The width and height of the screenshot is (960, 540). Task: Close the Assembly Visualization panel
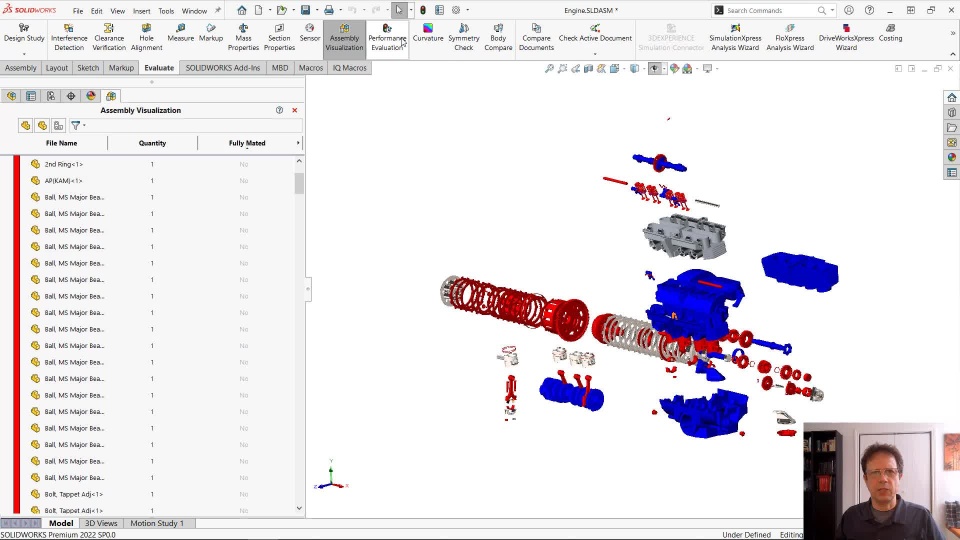tap(294, 110)
